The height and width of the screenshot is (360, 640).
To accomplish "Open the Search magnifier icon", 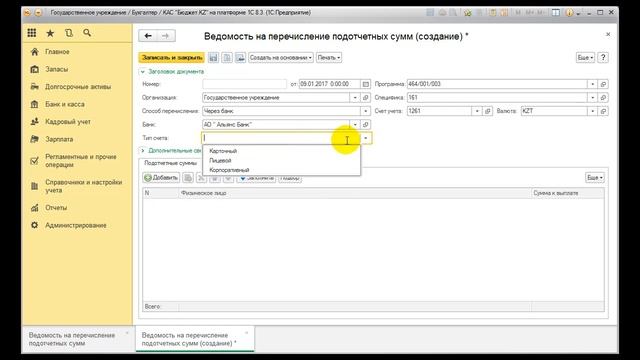I will point(87,33).
